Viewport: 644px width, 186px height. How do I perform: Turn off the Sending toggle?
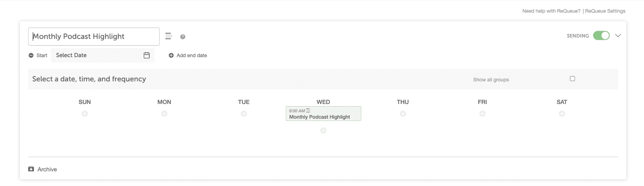click(x=601, y=36)
